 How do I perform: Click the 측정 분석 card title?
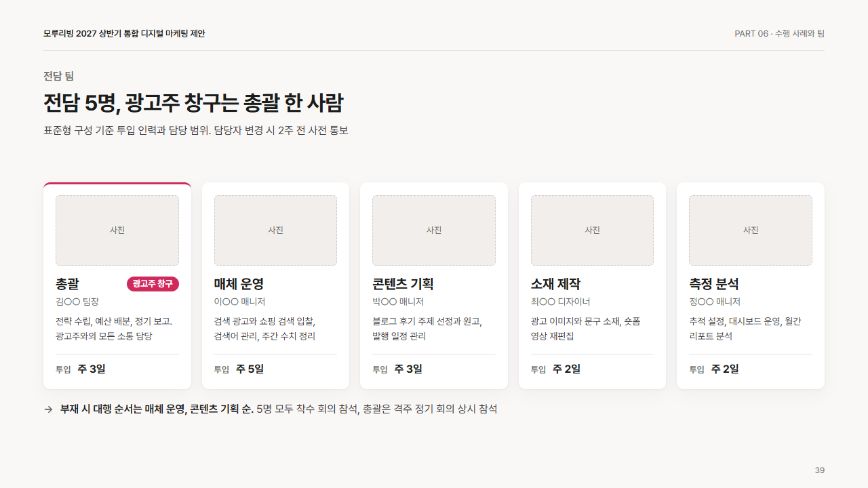coord(714,284)
